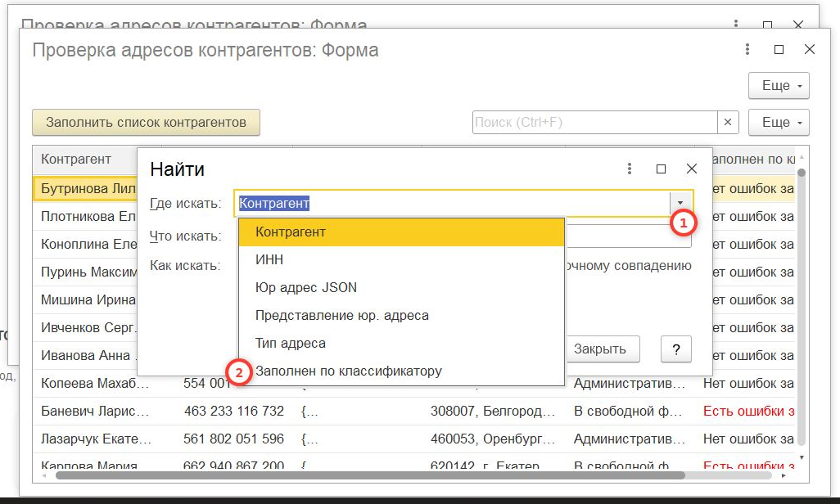Viewport: 840px width, 504px height.
Task: Close the Найти dialog with X icon
Action: point(692,169)
